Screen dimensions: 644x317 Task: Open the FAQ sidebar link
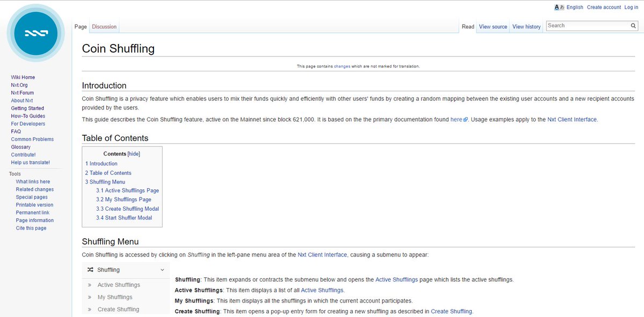click(x=16, y=131)
